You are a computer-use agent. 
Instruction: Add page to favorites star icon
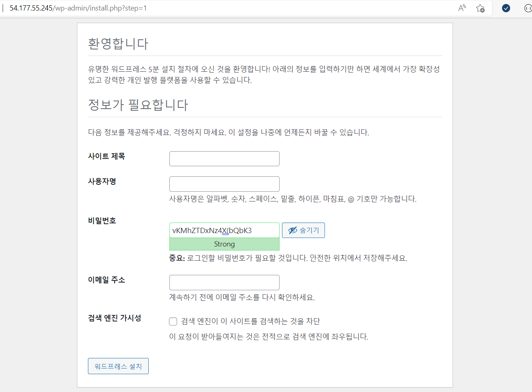point(481,8)
